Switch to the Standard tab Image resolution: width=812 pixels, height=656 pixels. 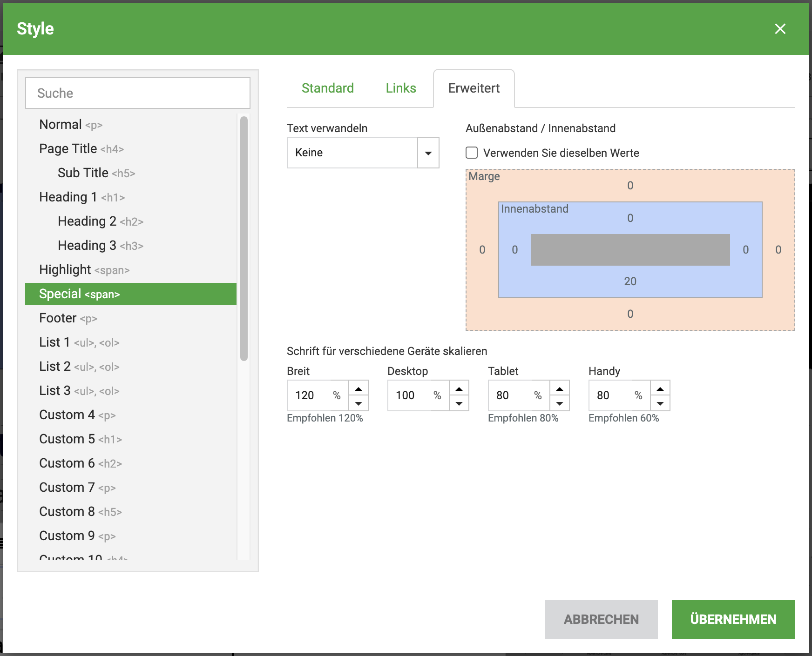tap(327, 88)
